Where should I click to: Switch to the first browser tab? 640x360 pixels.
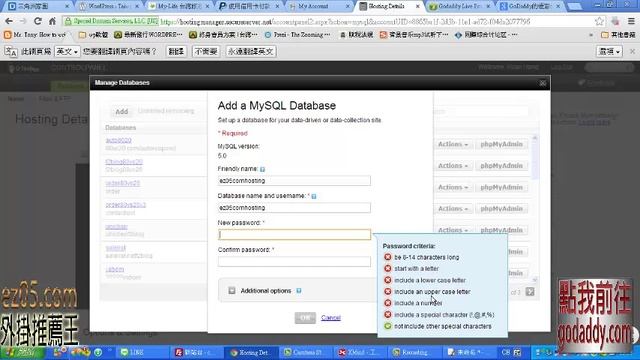click(38, 6)
